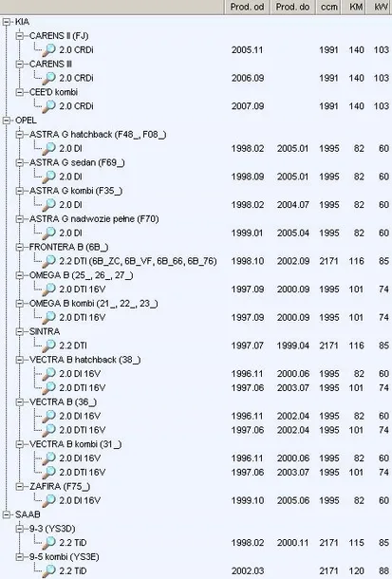Open magnifier icon for 9-5 kombi 2.2 TiD

48,570
